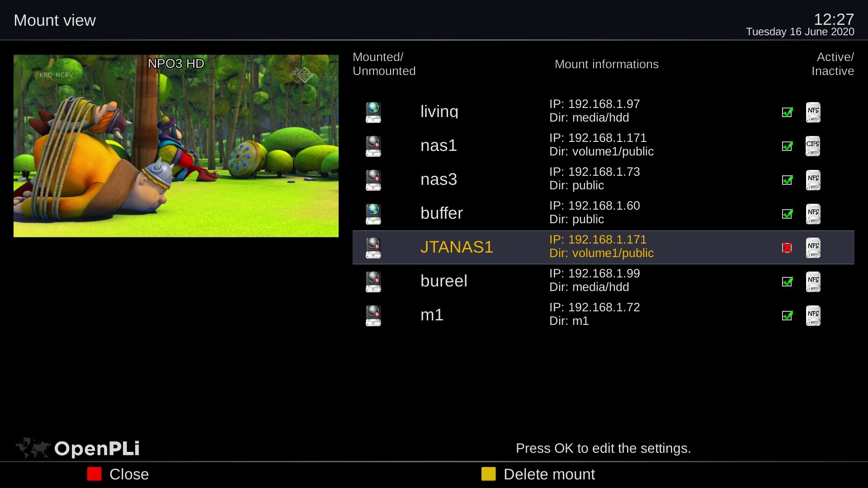This screenshot has width=868, height=488.
Task: Select the nas1 mount entry
Action: click(x=497, y=145)
